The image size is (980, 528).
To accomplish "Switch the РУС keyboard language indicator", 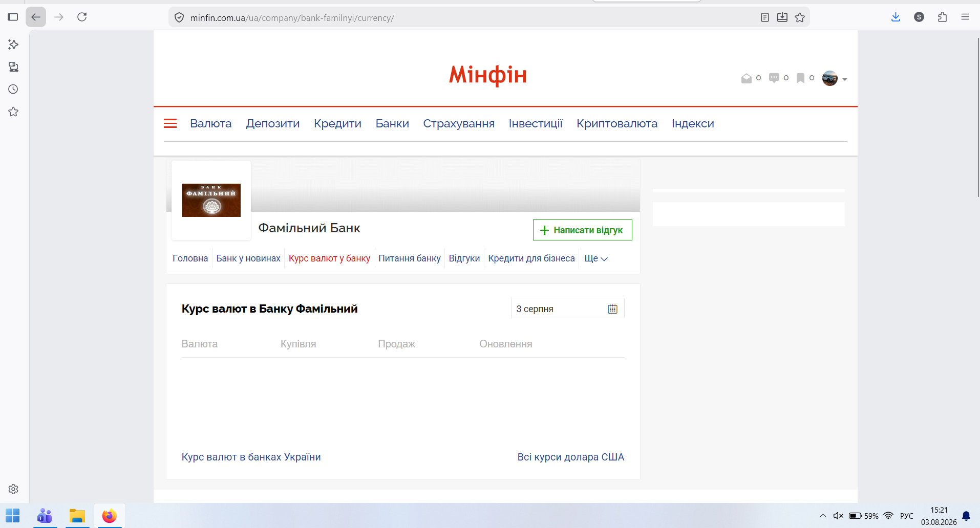I will [907, 516].
